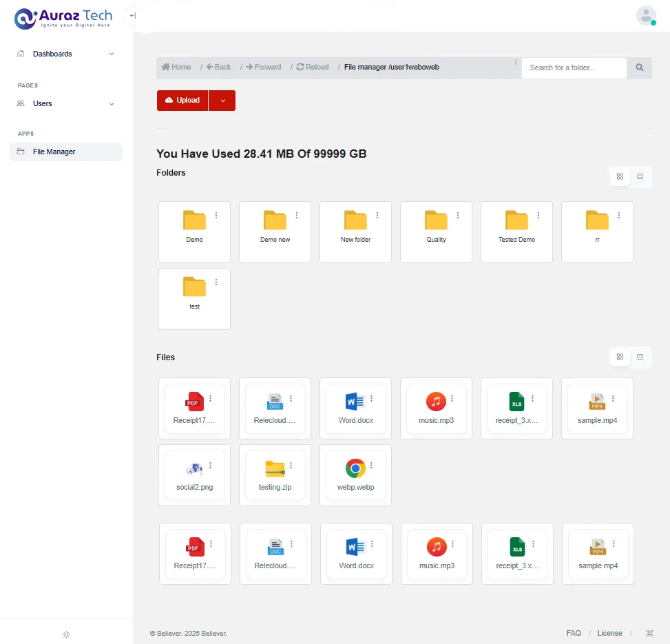Click the red Upload button

[x=182, y=101]
